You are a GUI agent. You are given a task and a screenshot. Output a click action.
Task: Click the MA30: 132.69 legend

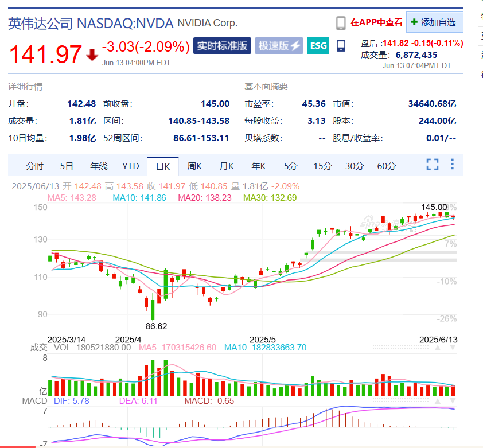pos(270,198)
